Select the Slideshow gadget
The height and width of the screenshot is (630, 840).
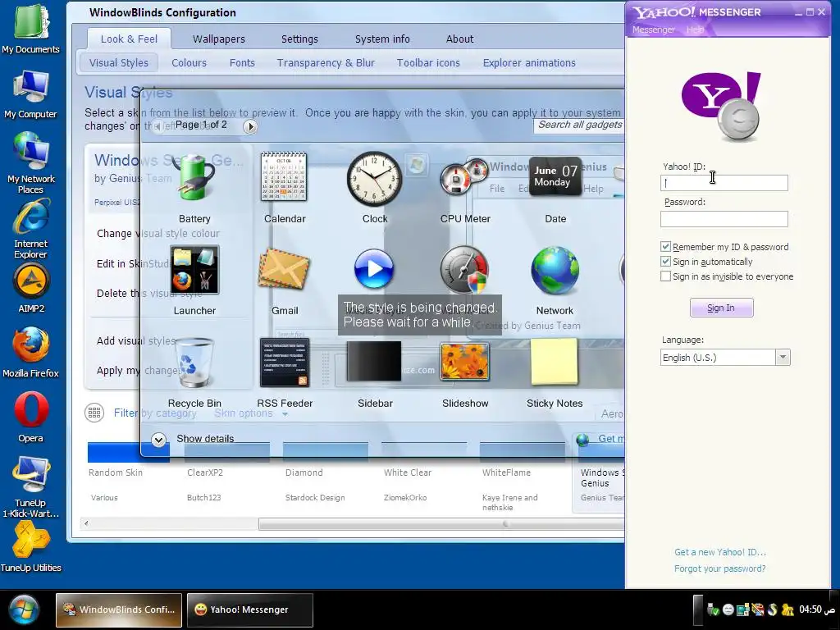pyautogui.click(x=464, y=362)
